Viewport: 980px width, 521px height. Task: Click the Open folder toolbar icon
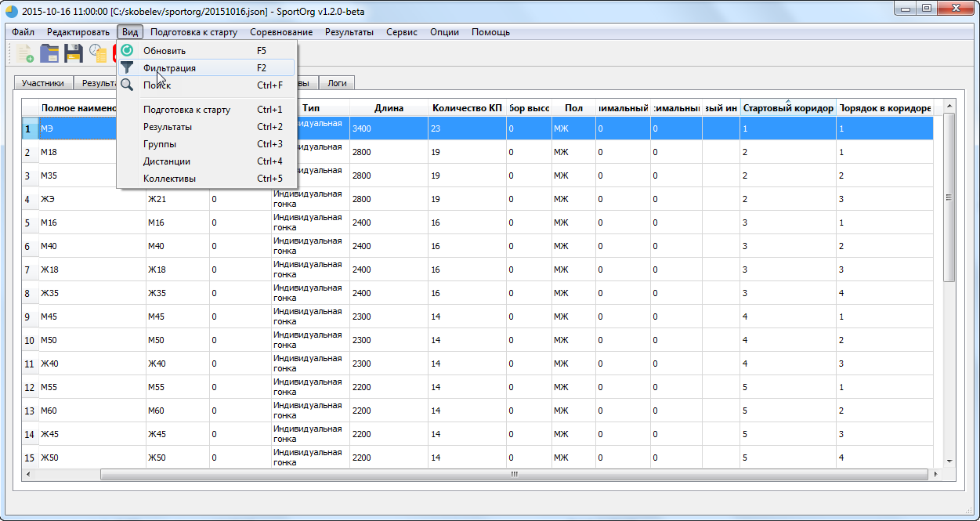pos(49,53)
